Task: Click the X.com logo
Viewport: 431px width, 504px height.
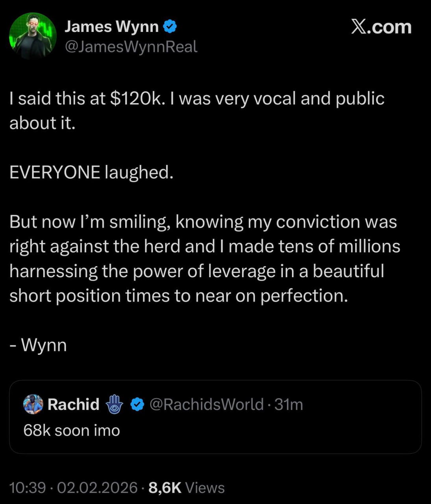Action: [381, 27]
